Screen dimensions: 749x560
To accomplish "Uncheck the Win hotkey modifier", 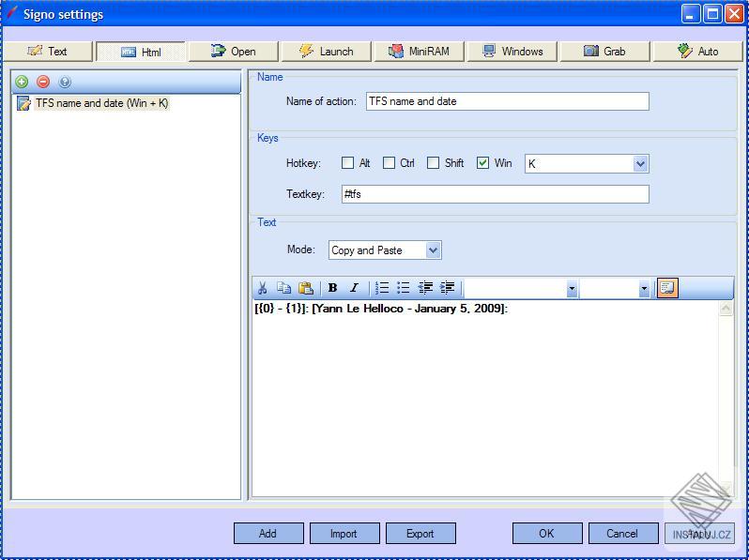I will pos(482,163).
